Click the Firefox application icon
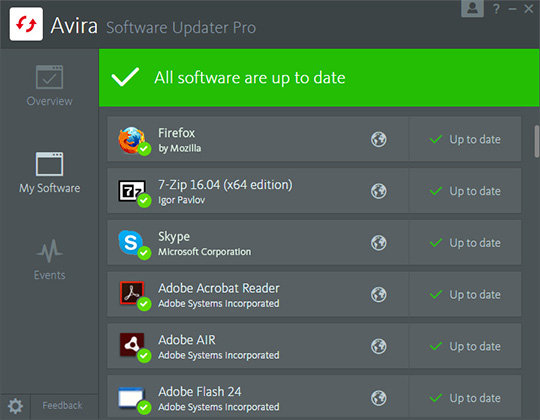The image size is (540, 420). 134,140
